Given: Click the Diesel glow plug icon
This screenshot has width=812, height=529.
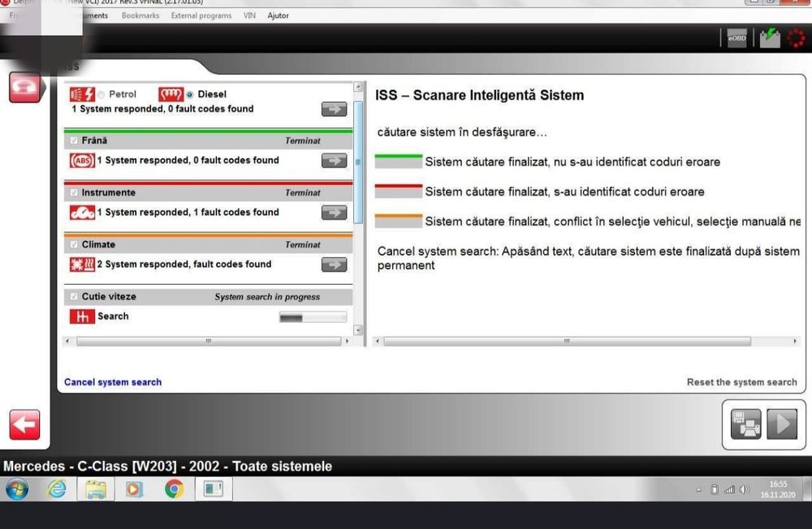Looking at the screenshot, I should coord(171,94).
